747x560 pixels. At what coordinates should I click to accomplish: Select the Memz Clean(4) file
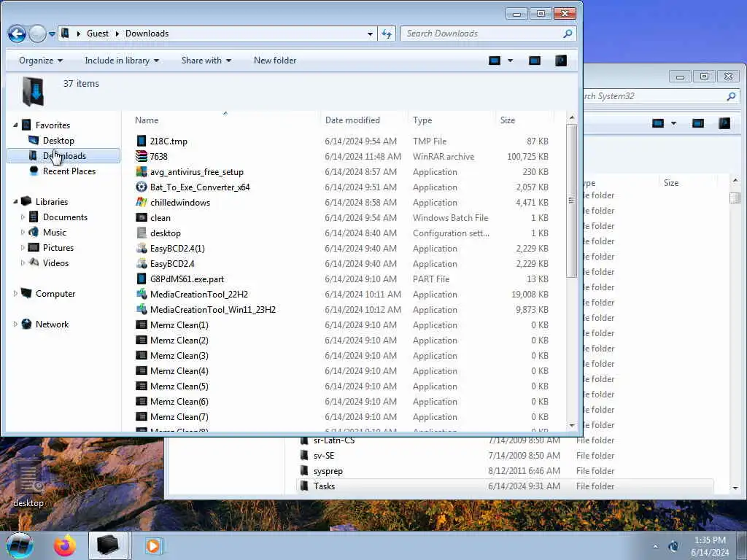coord(179,370)
